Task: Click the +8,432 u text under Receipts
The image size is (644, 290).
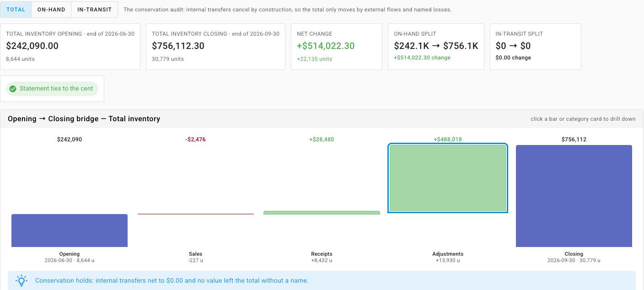Action: coord(322,260)
